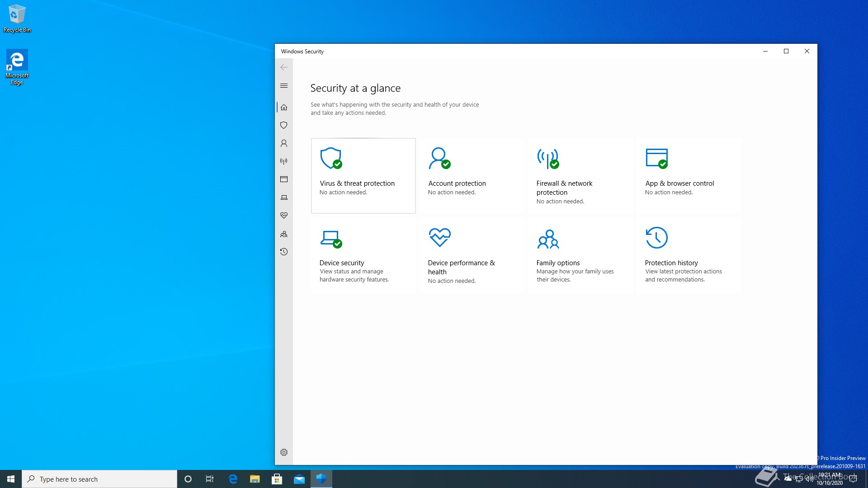Open Device performance & health sidebar heart icon
The width and height of the screenshot is (868, 488).
[x=284, y=216]
